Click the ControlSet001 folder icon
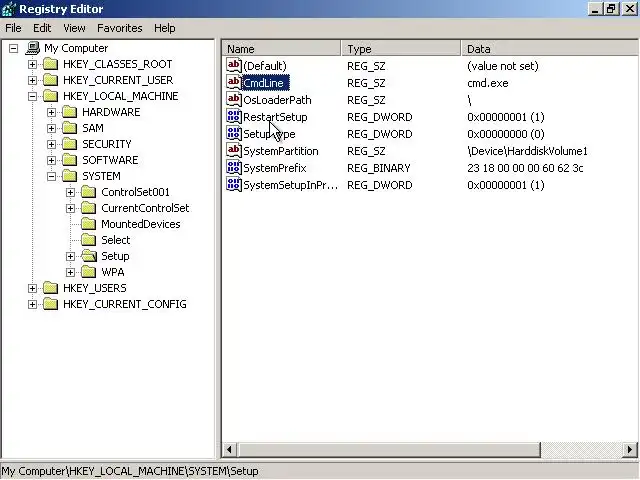 pyautogui.click(x=89, y=192)
